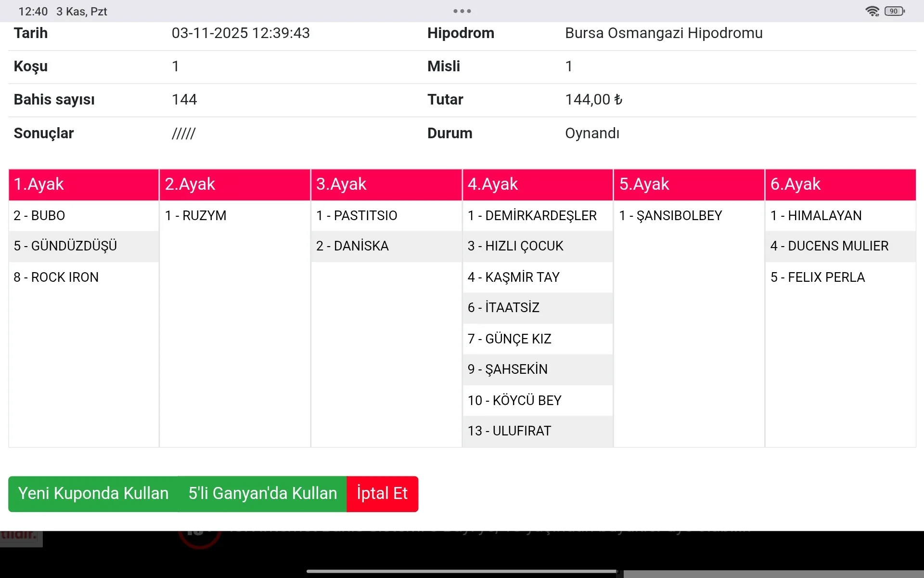Click horse 2 - BUBO entry
Screen dimensions: 924x578
(x=39, y=216)
